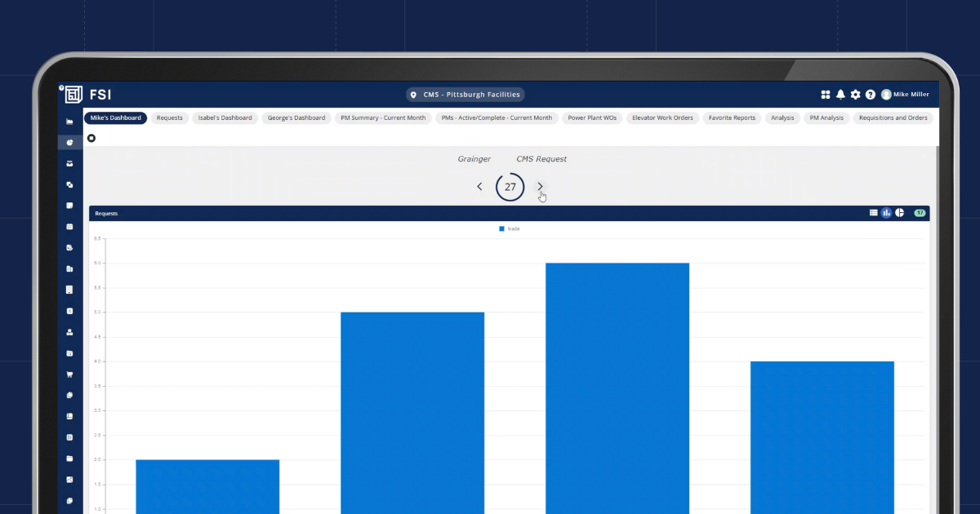980x514 pixels.
Task: Open the folder icon in sidebar
Action: click(x=69, y=459)
